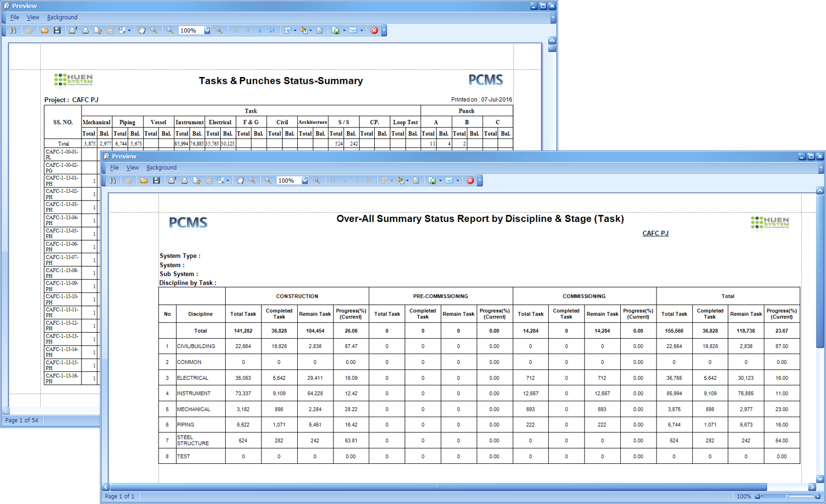Image resolution: width=826 pixels, height=504 pixels.
Task: Open the File menu in the front Preview window
Action: (114, 168)
